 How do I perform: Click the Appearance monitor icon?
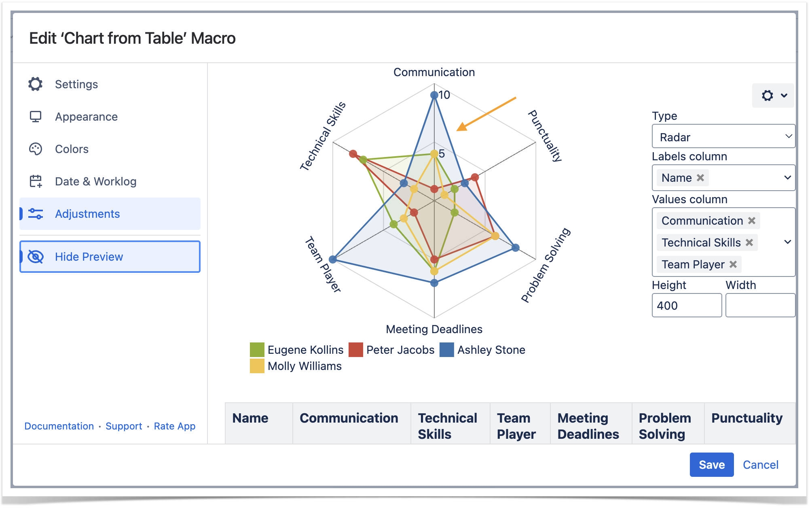coord(36,117)
